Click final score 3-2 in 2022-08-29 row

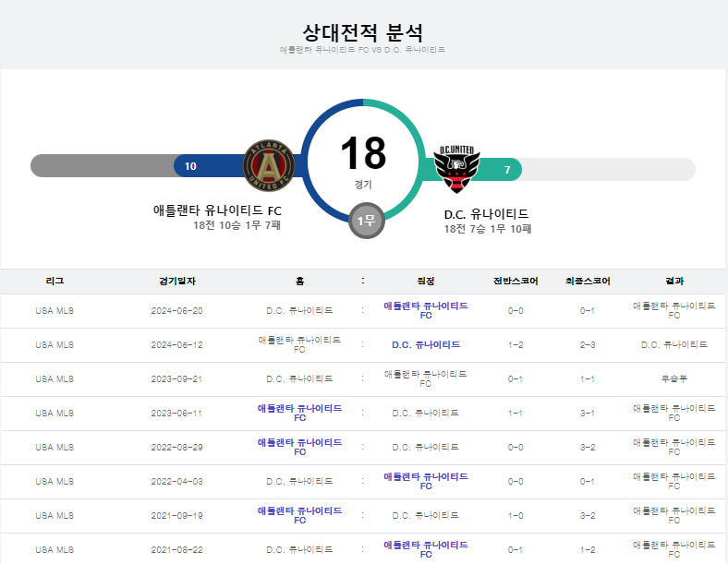(x=588, y=448)
